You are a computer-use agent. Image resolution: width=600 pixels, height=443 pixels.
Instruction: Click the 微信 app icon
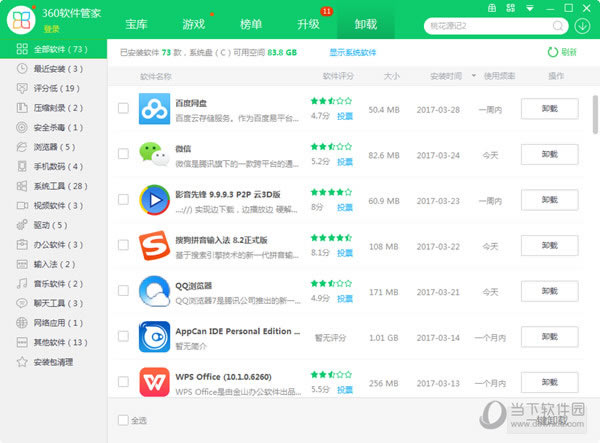point(154,154)
